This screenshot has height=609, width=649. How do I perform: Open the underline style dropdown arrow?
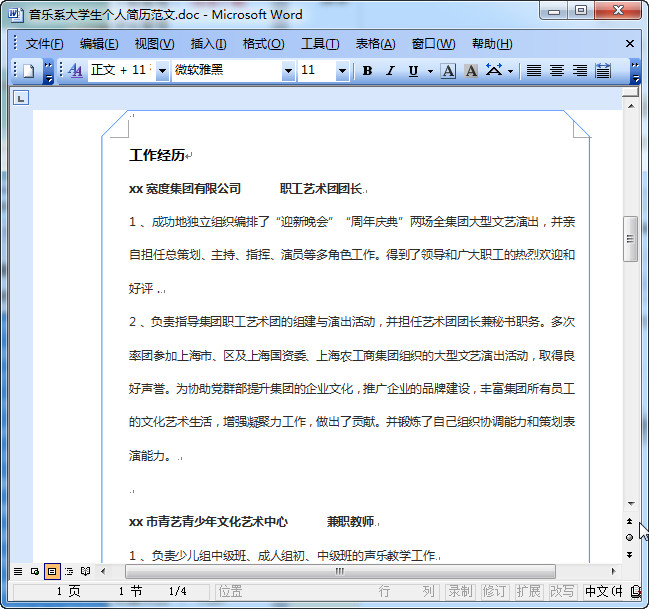tap(430, 71)
